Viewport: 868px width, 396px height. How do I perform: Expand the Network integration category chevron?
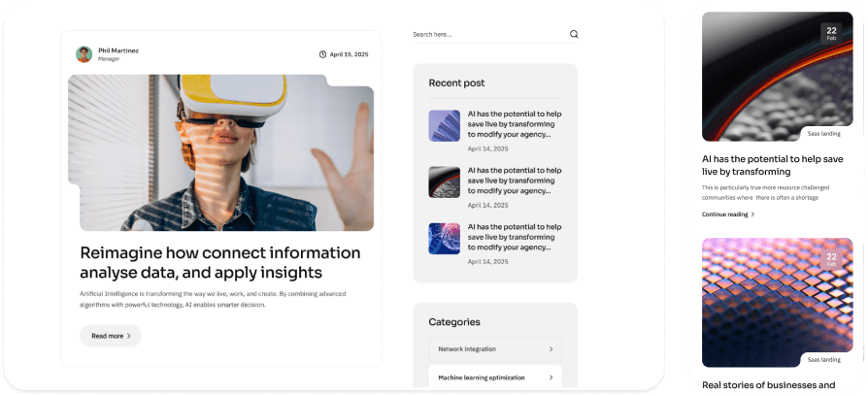pyautogui.click(x=551, y=349)
